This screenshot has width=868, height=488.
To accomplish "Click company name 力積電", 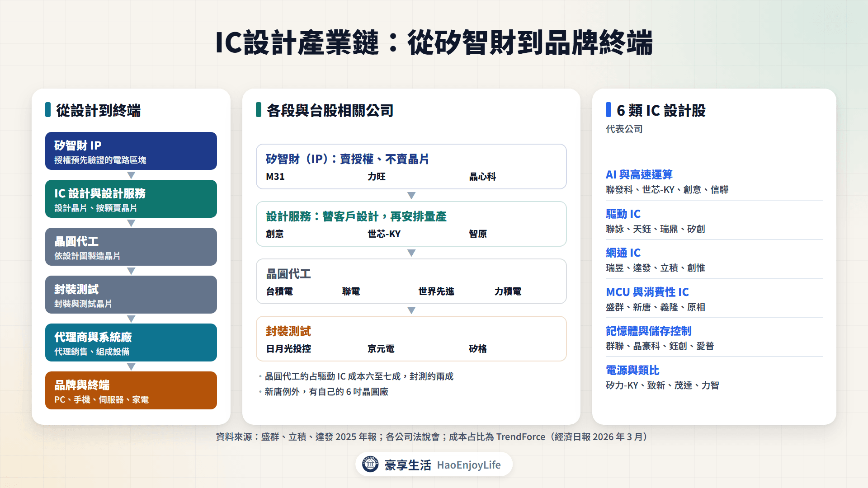I will 508,291.
